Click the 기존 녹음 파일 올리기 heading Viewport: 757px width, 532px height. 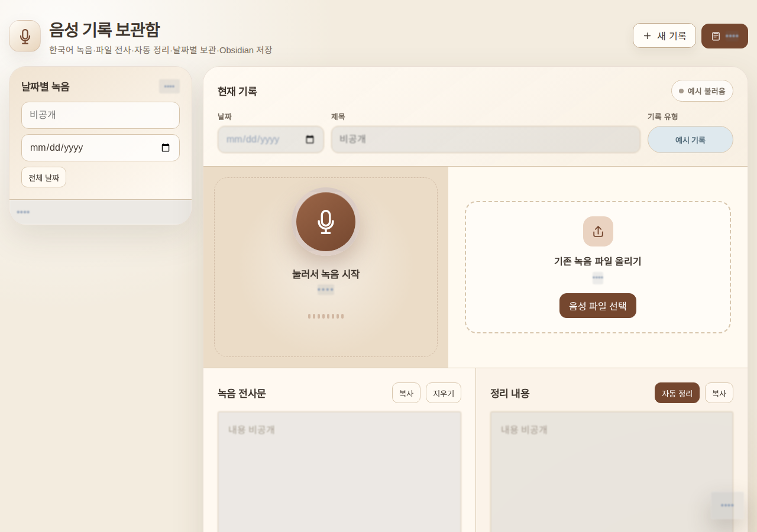(x=598, y=261)
